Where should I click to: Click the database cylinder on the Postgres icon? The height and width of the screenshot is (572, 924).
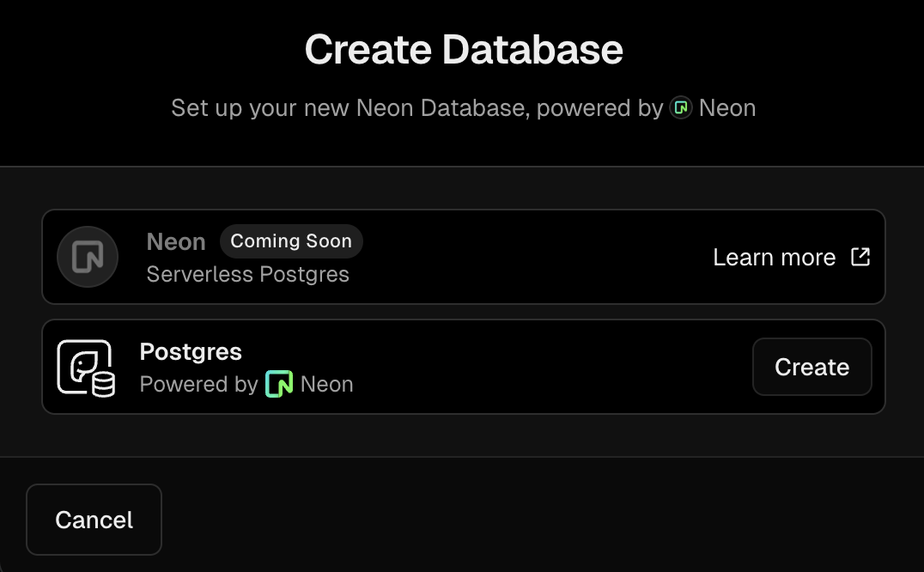coord(103,384)
